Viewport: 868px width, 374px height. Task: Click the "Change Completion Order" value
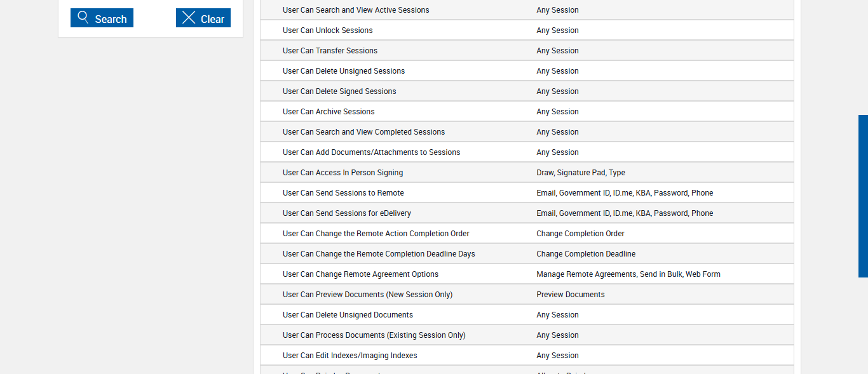pos(580,234)
